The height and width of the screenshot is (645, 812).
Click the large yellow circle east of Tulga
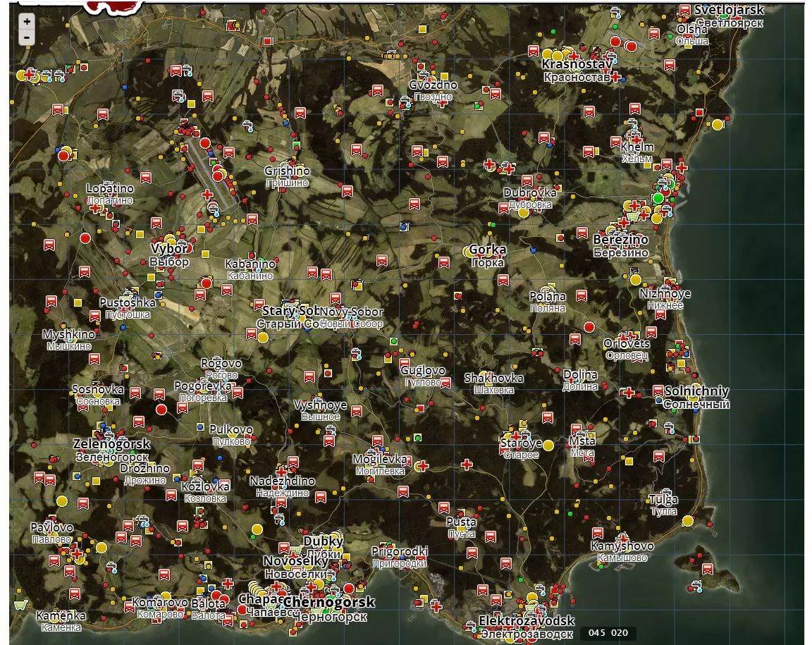688,521
